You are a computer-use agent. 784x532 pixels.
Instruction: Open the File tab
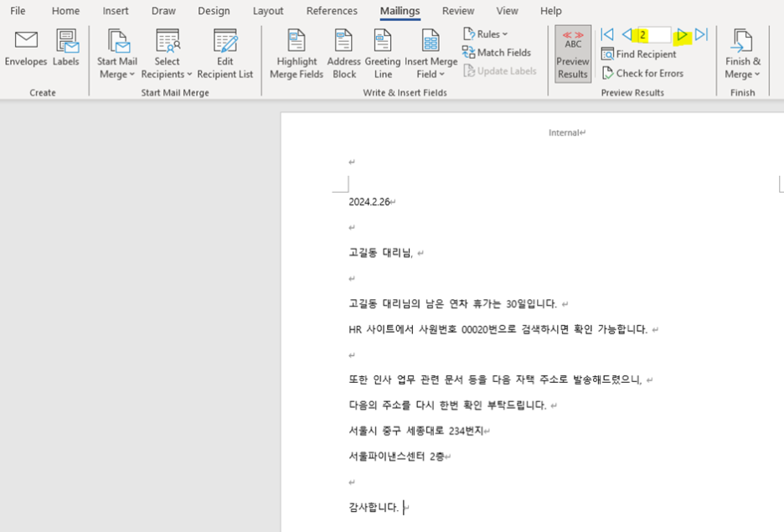pyautogui.click(x=18, y=11)
